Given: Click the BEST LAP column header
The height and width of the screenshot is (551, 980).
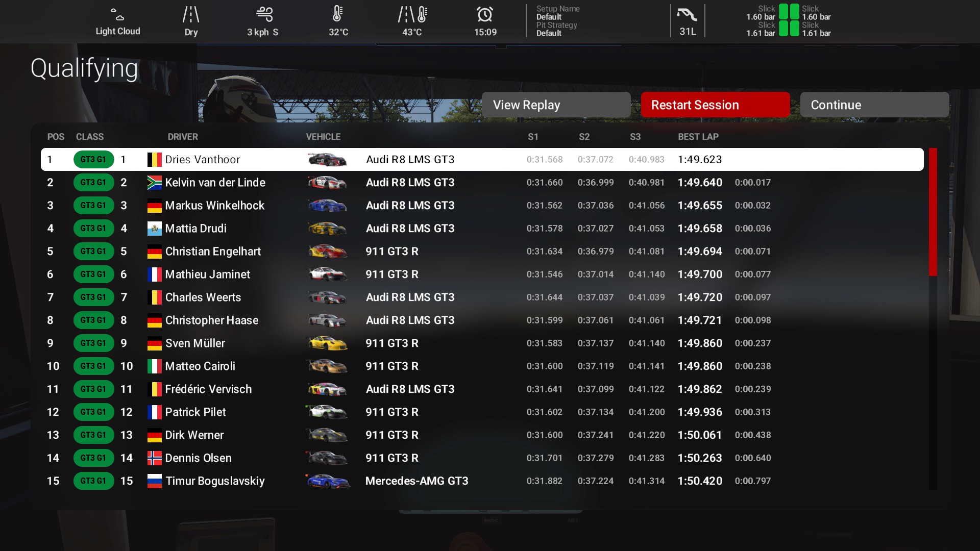Looking at the screenshot, I should 698,137.
